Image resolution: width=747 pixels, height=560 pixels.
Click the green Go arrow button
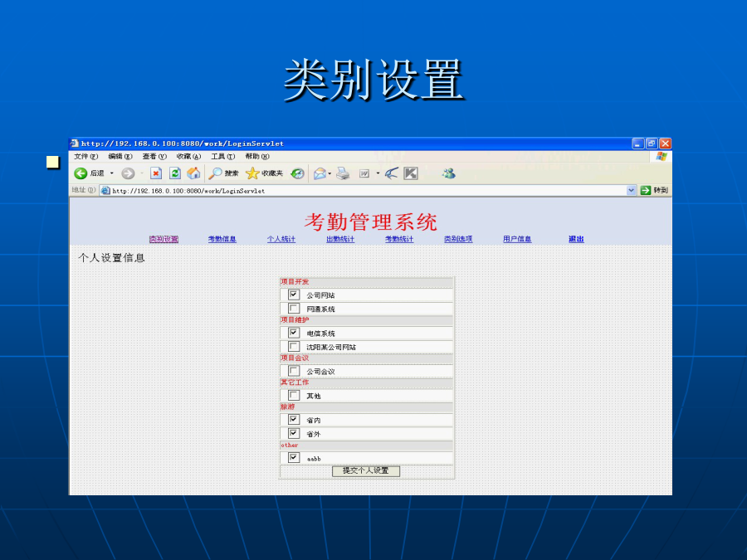[x=646, y=190]
